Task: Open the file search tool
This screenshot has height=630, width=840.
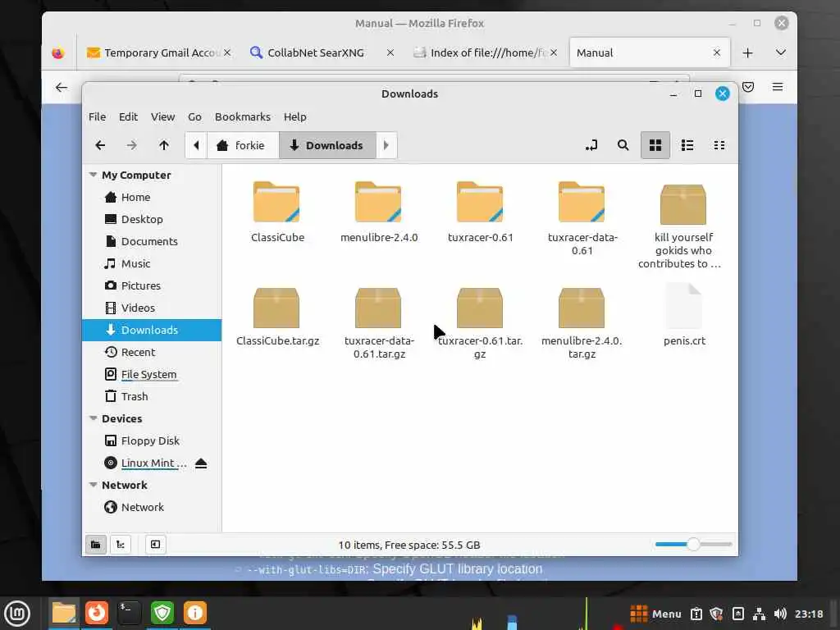Action: (623, 145)
